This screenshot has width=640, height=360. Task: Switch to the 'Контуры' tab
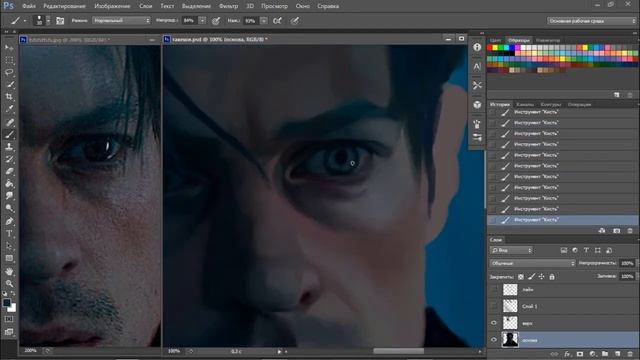pos(551,104)
